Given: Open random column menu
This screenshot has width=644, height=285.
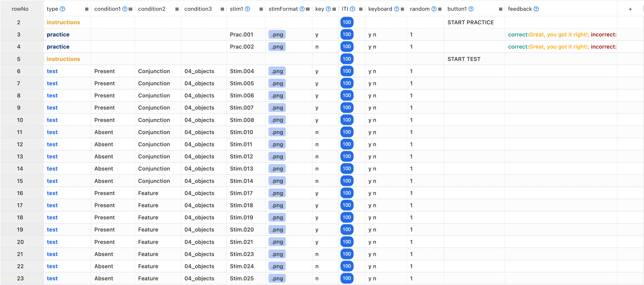Looking at the screenshot, I should (440, 9).
